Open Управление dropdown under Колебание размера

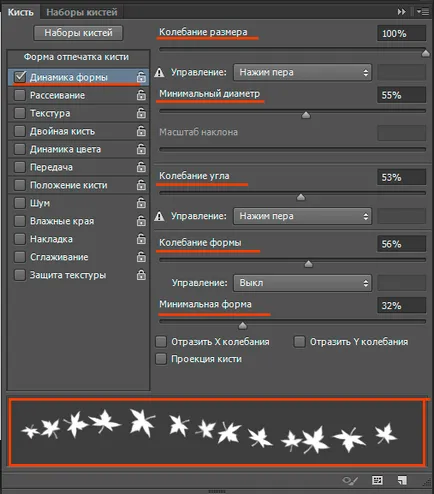[x=302, y=72]
